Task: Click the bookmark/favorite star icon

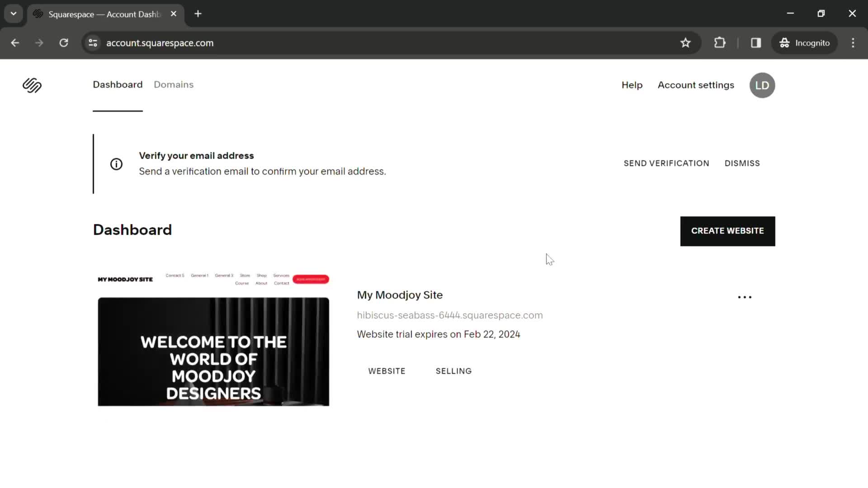Action: pyautogui.click(x=685, y=42)
